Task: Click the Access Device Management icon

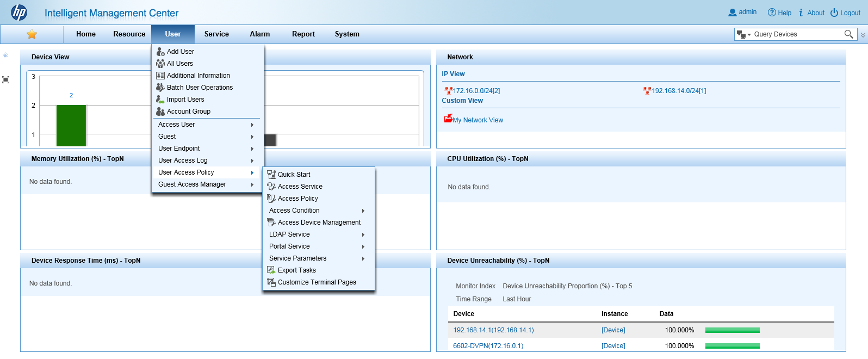Action: [x=271, y=222]
